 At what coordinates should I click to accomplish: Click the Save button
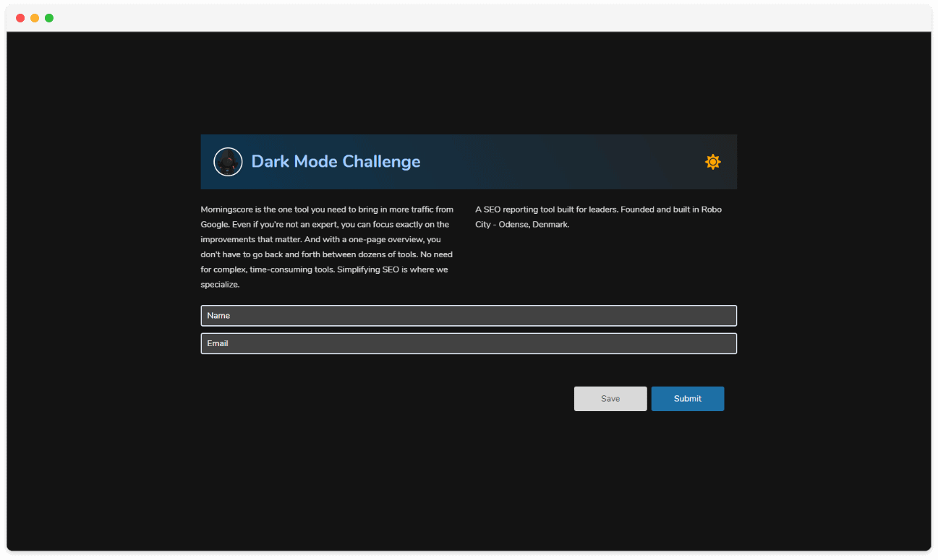click(x=610, y=398)
